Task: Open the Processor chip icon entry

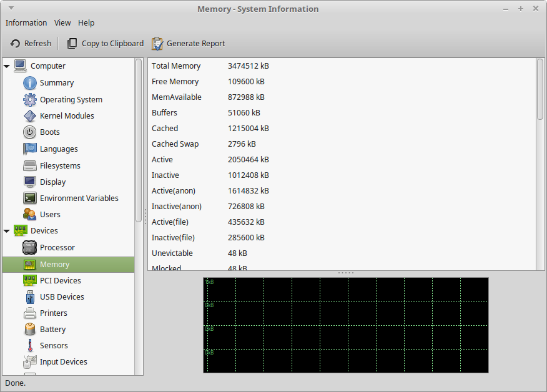Action: tap(30, 248)
